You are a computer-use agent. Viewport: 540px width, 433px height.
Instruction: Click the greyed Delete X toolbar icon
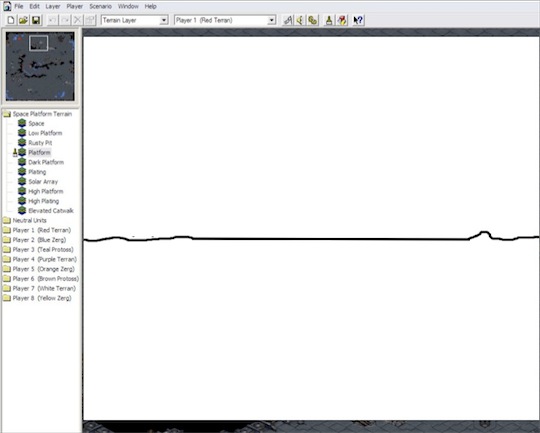click(x=77, y=20)
